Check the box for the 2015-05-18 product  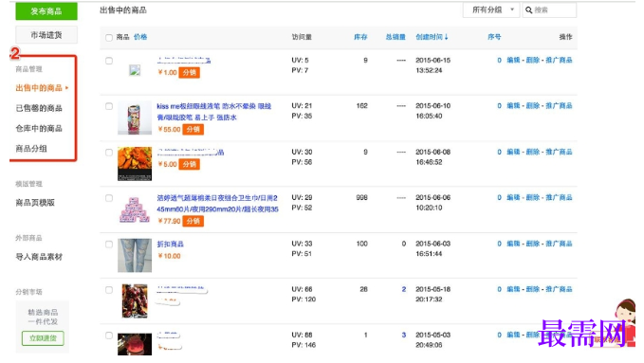[109, 290]
